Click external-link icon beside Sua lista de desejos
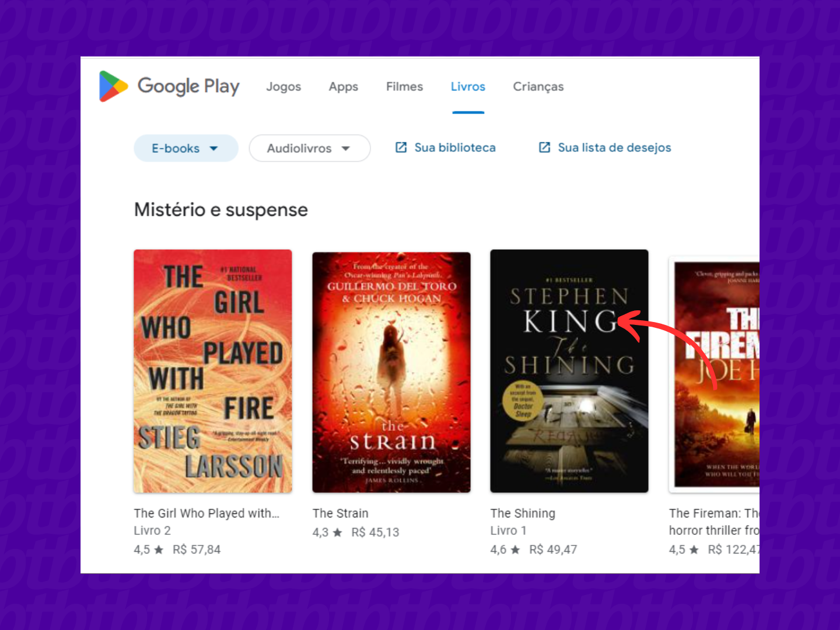This screenshot has width=840, height=630. [544, 148]
